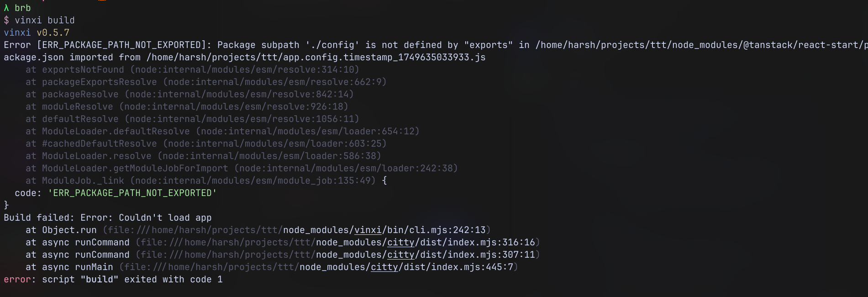Click the #cachedDefaultResolve stack trace line
This screenshot has height=297, width=868.
point(206,143)
